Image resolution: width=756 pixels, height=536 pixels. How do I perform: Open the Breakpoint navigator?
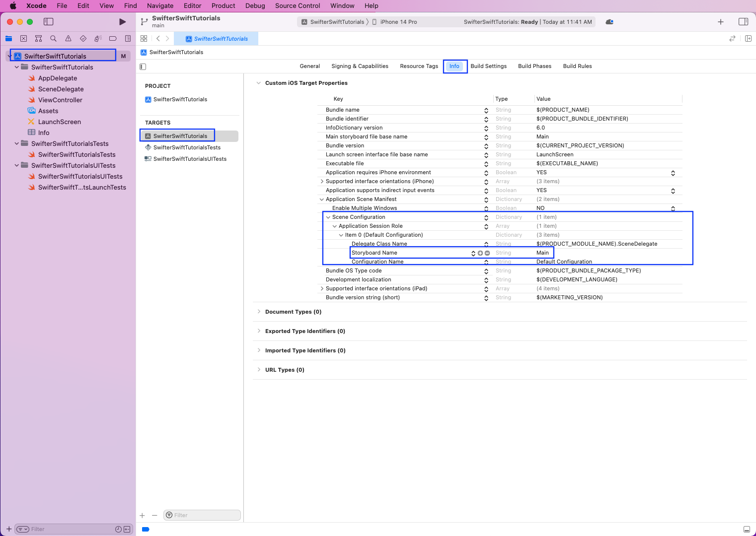coord(113,39)
